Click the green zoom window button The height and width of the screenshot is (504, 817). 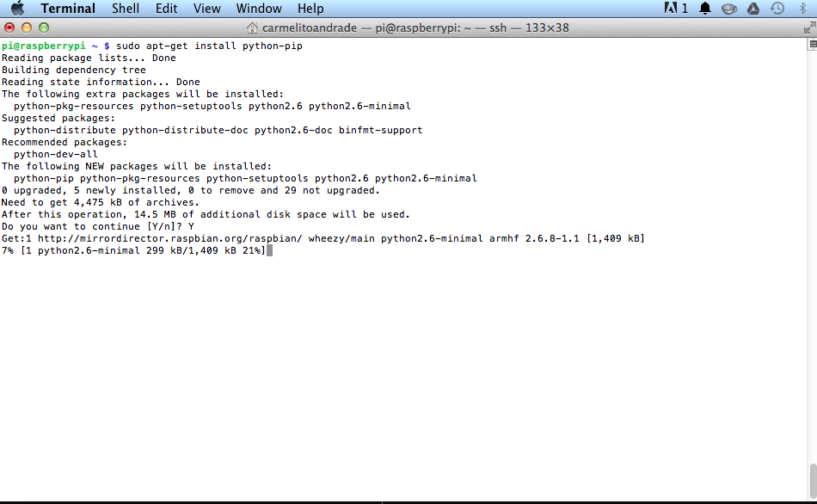coord(44,28)
